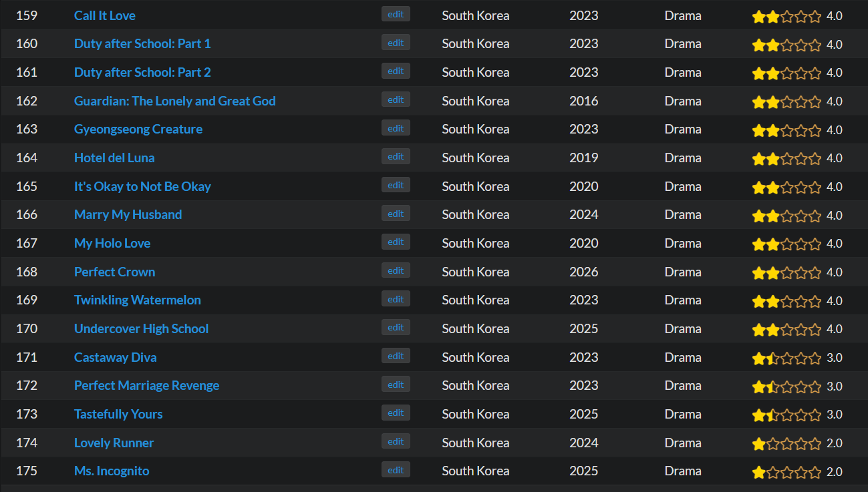Click the star rating for Call It Love
The height and width of the screenshot is (492, 868).
786,16
